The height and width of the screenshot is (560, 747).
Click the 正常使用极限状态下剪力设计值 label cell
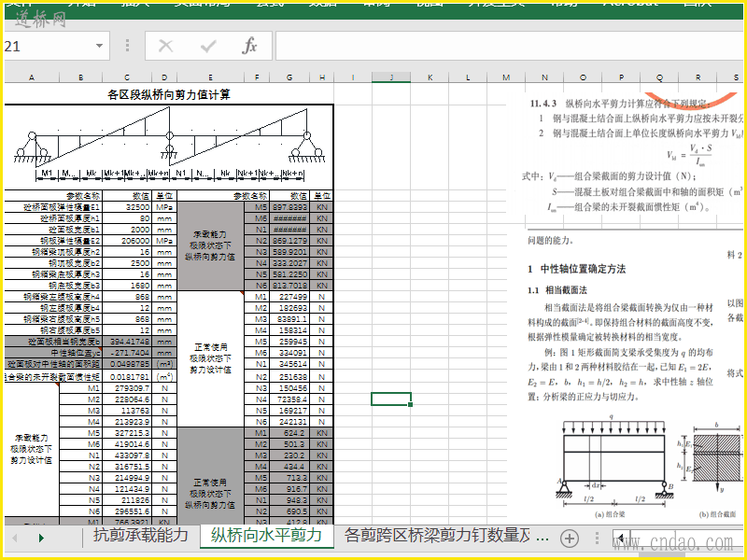(x=210, y=358)
